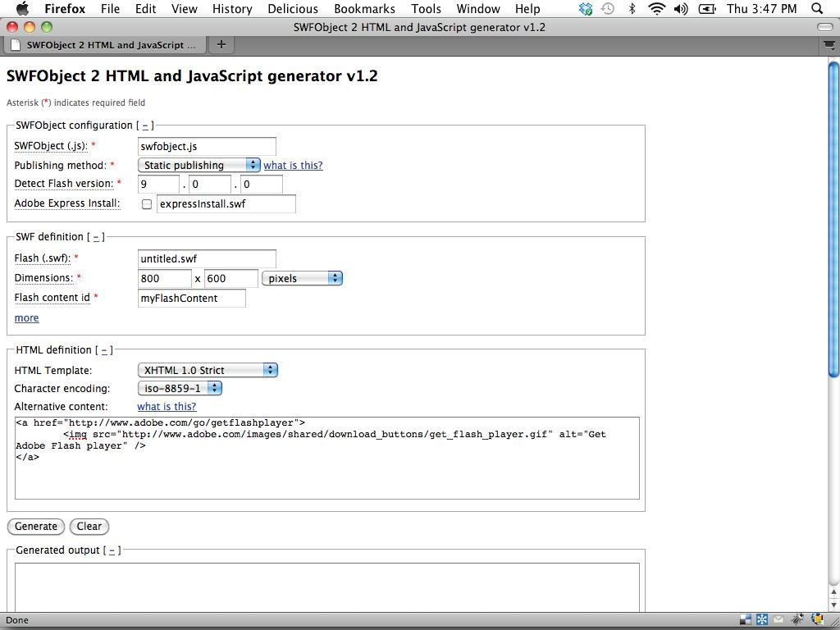This screenshot has height=630, width=840.
Task: Click the 'more' link in SWF definition
Action: point(26,317)
